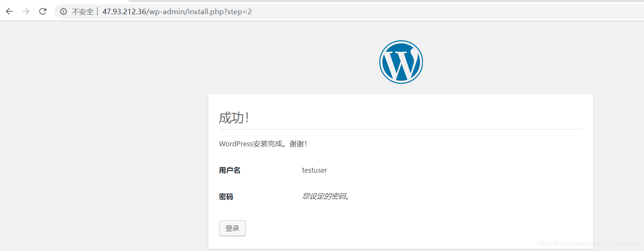Screen dimensions: 644x251
Task: Click the 成功! heading
Action: pos(234,118)
